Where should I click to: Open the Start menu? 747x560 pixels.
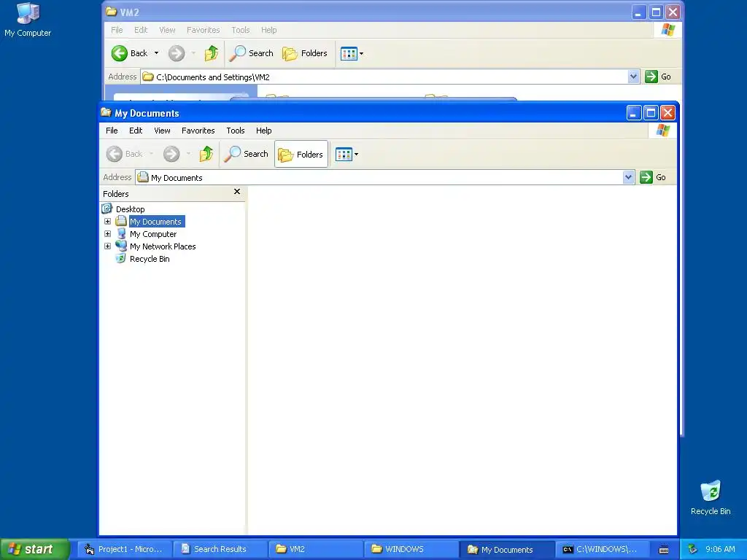tap(35, 549)
